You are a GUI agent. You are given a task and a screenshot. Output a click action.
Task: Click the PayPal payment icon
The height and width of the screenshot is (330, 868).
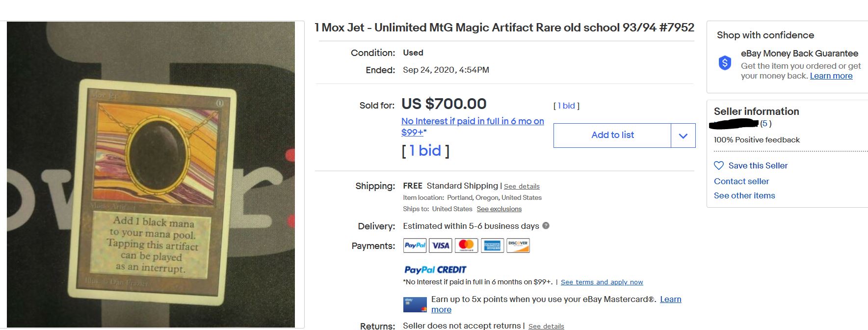pyautogui.click(x=415, y=245)
